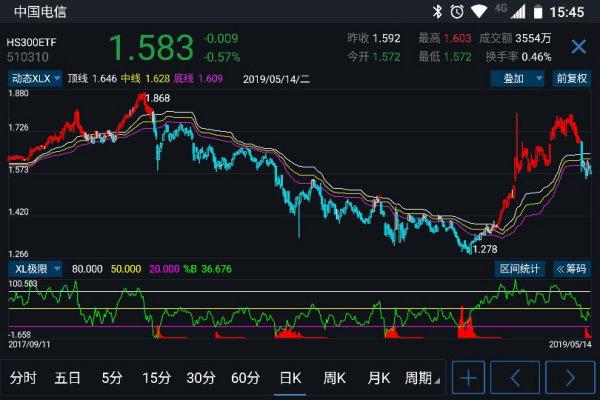600x400 pixels.
Task: Select the 月K monthly chart
Action: [x=378, y=378]
